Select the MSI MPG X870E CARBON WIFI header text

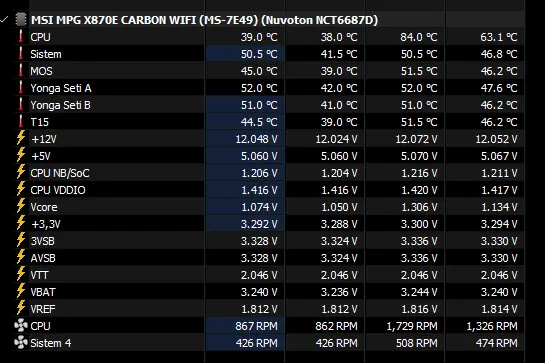(204, 20)
